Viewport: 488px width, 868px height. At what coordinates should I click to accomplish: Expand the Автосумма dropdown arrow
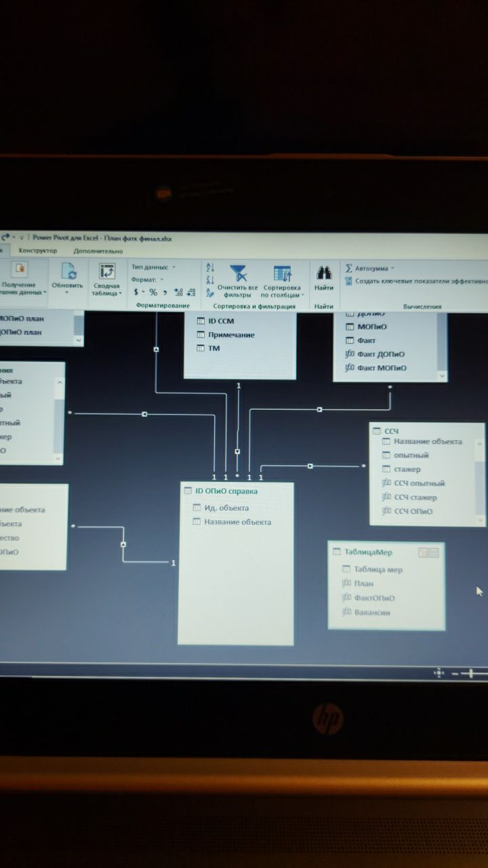click(392, 269)
